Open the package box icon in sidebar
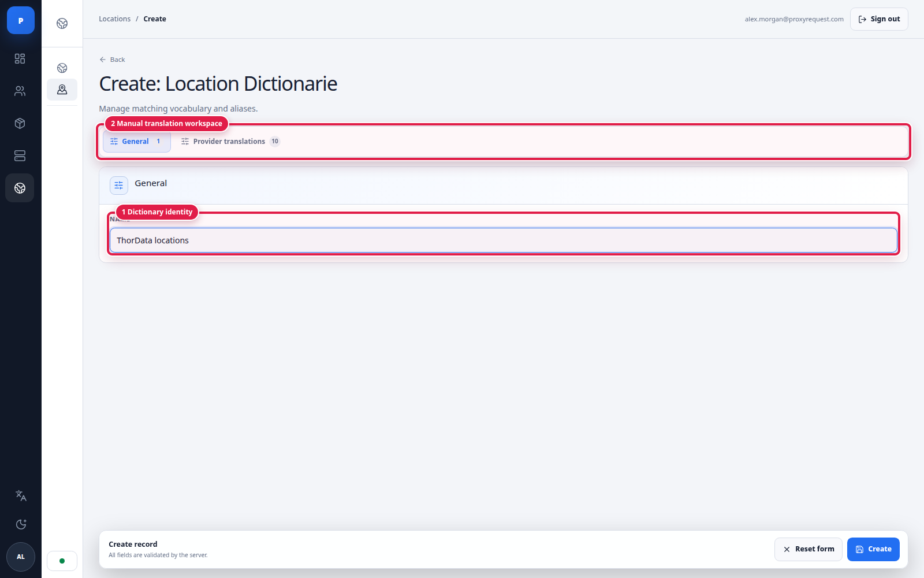 [20, 123]
